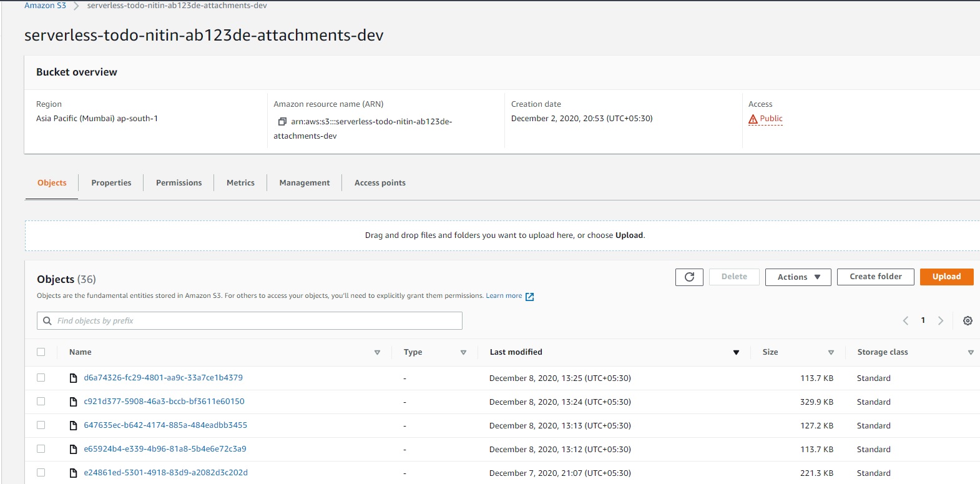Click the orange Upload button
The width and height of the screenshot is (980, 484).
[947, 277]
